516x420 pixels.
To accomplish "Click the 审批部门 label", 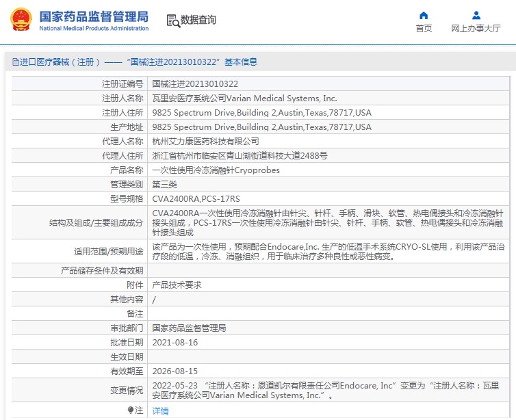I will [127, 328].
